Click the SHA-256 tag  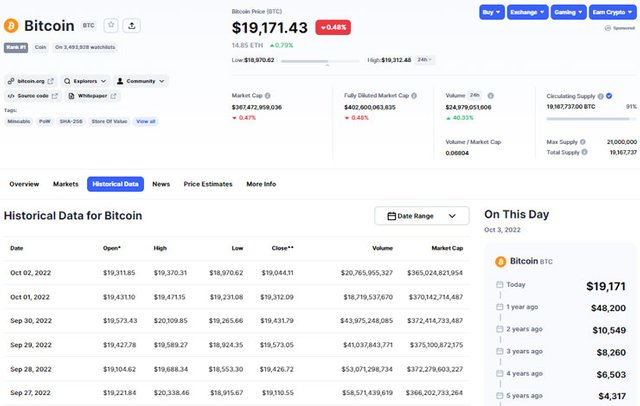71,121
